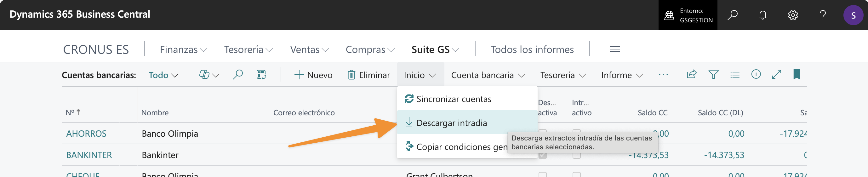Click the Intr... activo column header

[582, 107]
